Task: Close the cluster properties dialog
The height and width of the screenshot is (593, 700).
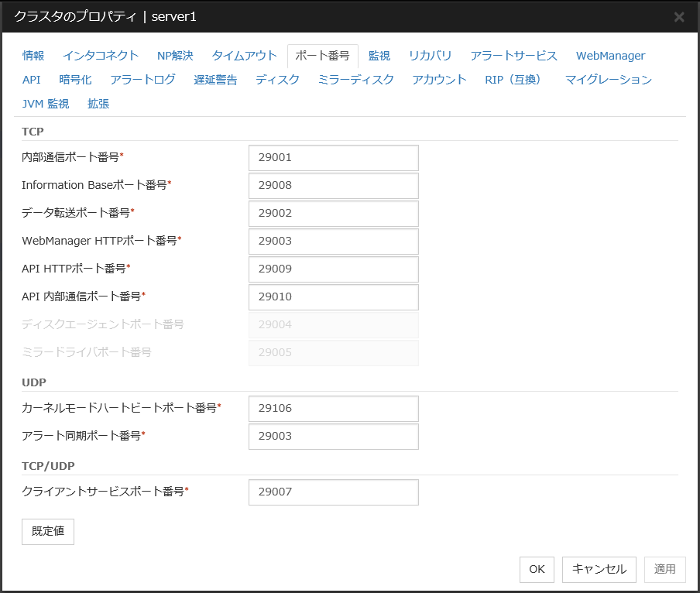Action: pyautogui.click(x=678, y=17)
